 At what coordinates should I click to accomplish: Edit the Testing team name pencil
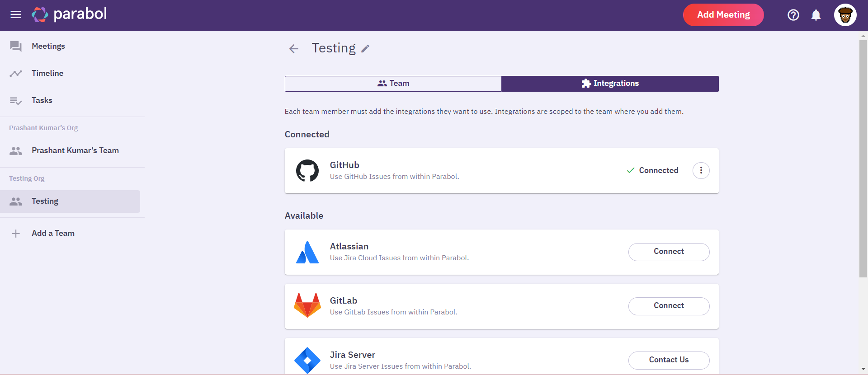point(365,49)
